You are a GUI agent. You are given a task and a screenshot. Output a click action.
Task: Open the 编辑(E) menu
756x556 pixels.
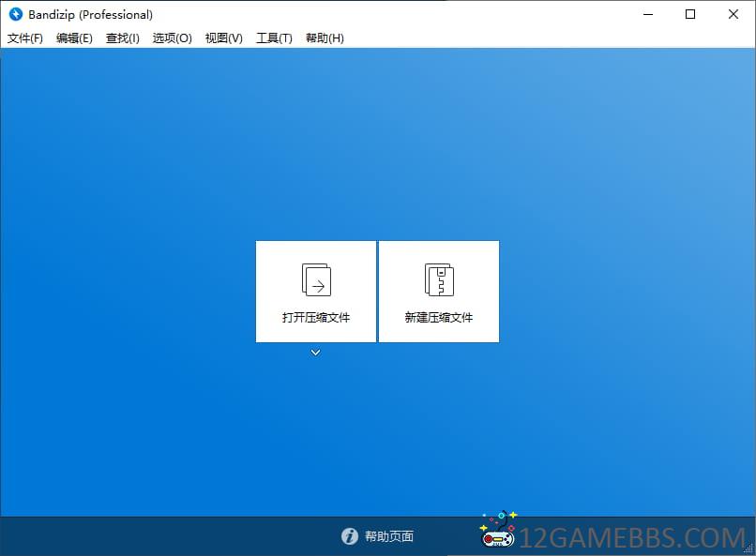click(x=74, y=38)
